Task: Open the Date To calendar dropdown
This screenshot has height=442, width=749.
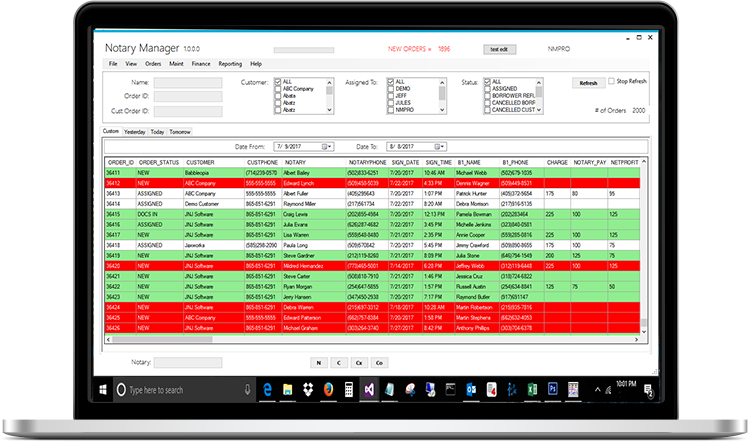Action: pos(440,146)
